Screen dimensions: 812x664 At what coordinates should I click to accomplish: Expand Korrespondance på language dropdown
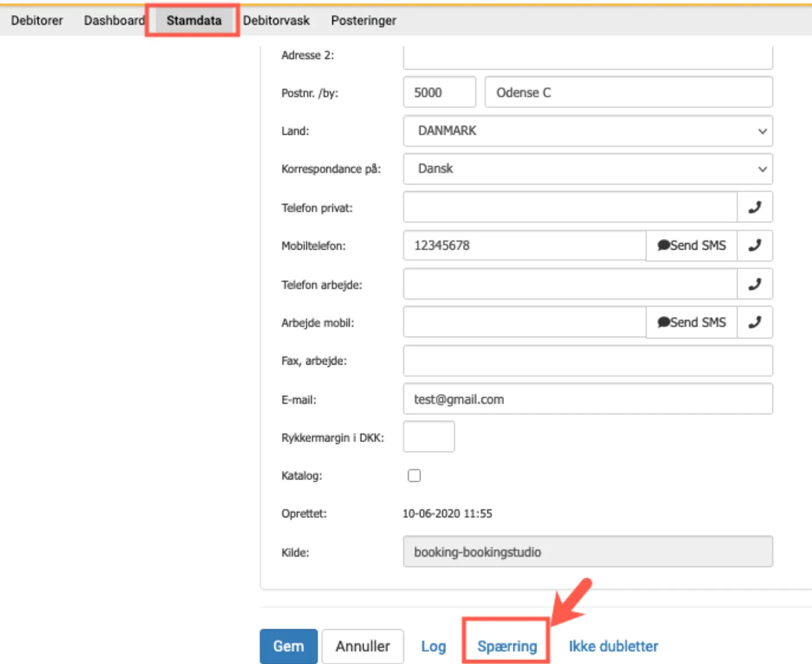[x=588, y=169]
